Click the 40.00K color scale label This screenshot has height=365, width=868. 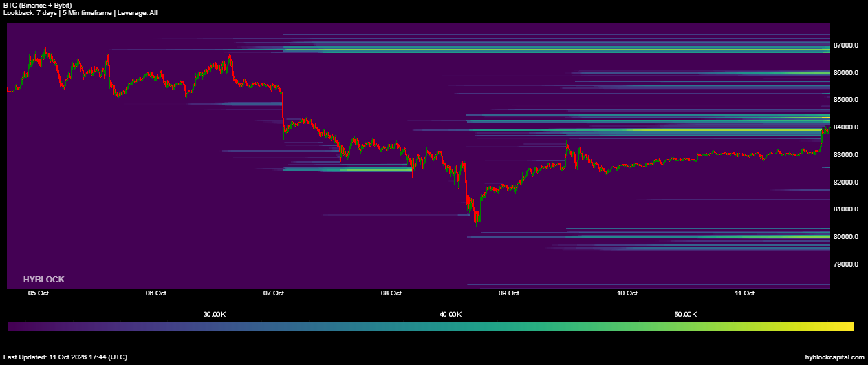(x=451, y=315)
